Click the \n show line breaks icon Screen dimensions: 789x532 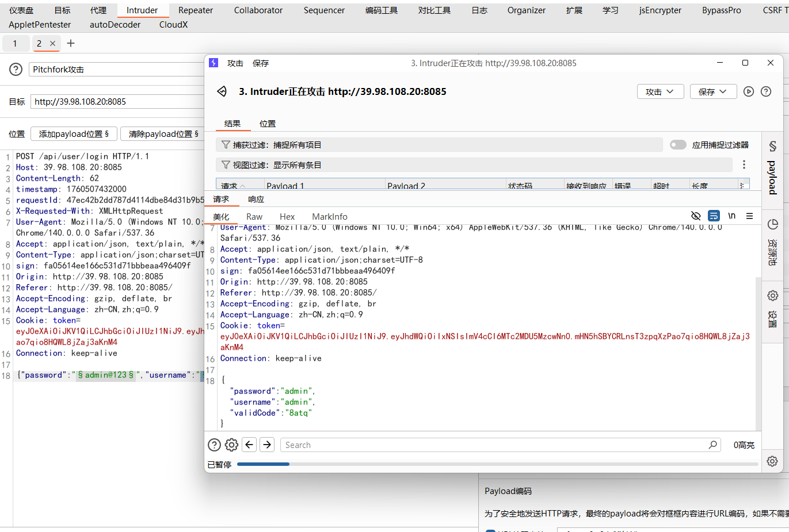(731, 216)
